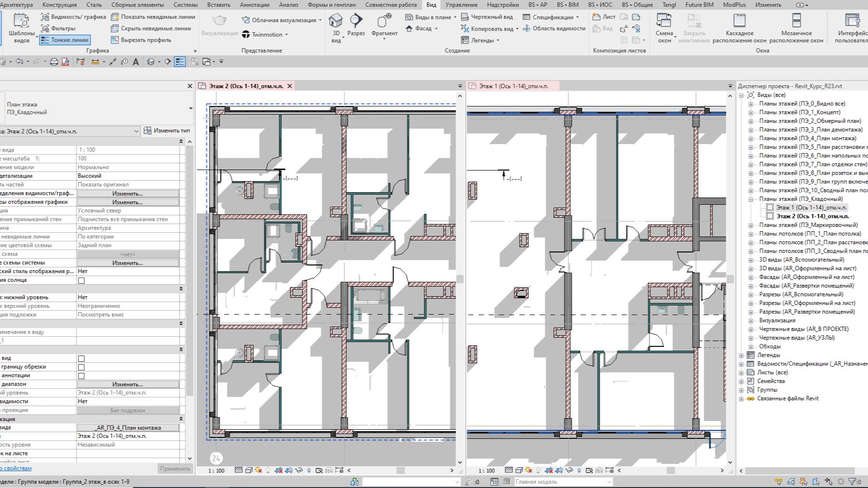Toggle Тонкие линии mode
Viewport: 868px width, 488px height.
click(65, 40)
